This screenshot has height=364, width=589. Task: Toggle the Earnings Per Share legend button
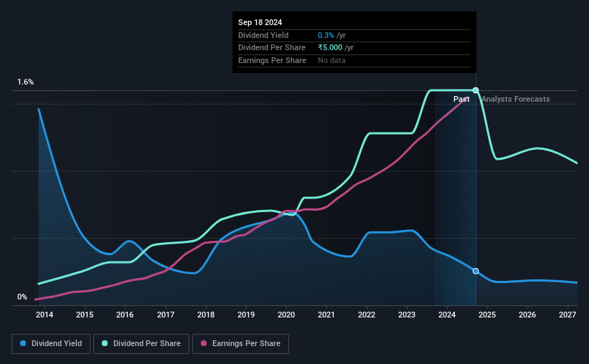pos(240,344)
